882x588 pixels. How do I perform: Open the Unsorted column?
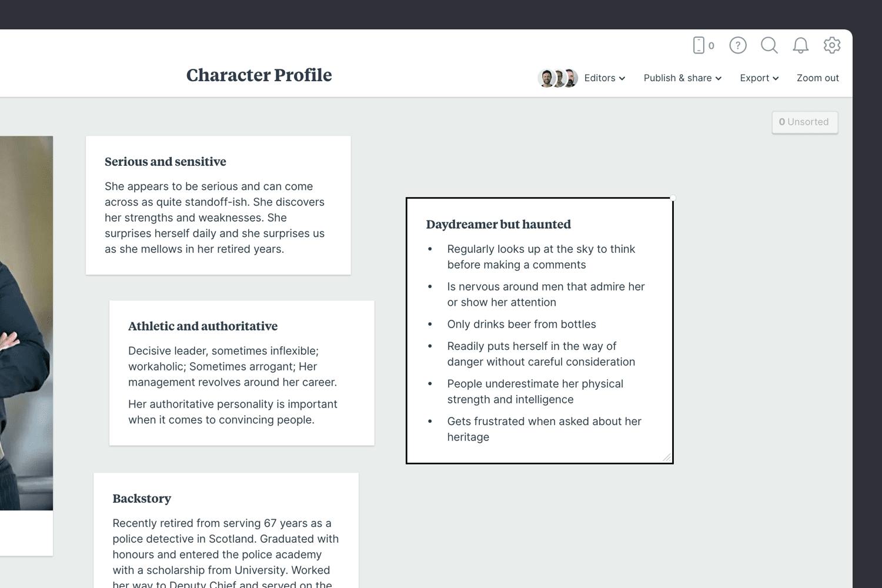[x=804, y=122]
